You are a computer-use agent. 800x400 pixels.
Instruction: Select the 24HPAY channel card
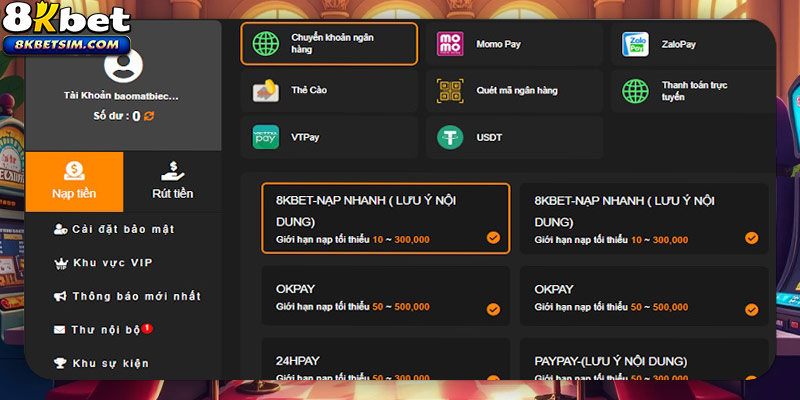click(386, 359)
